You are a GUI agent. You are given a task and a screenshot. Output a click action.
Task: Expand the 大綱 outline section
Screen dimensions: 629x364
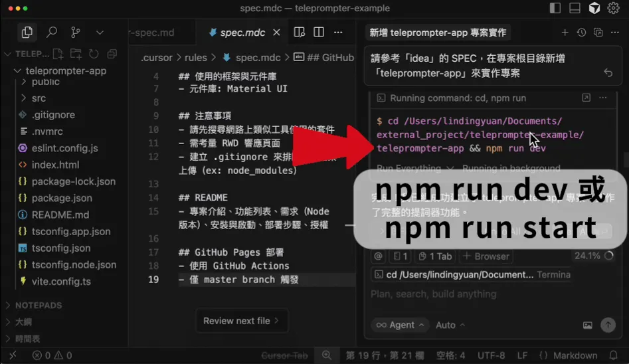coord(23,322)
